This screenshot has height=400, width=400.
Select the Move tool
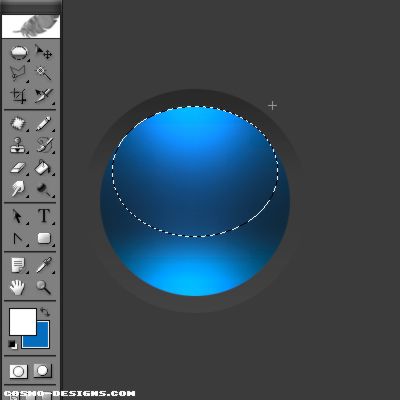(43, 53)
